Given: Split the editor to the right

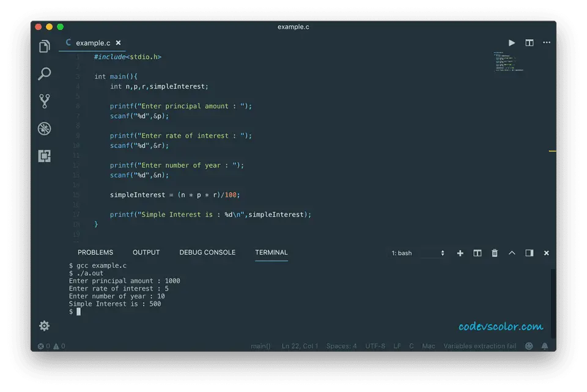Looking at the screenshot, I should click(529, 43).
